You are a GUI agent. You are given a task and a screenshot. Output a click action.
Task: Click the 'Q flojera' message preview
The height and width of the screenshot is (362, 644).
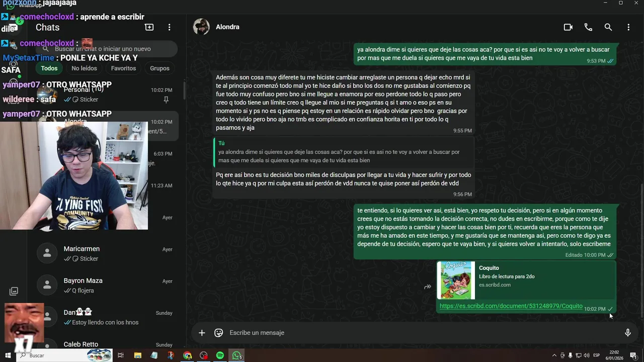(79, 291)
